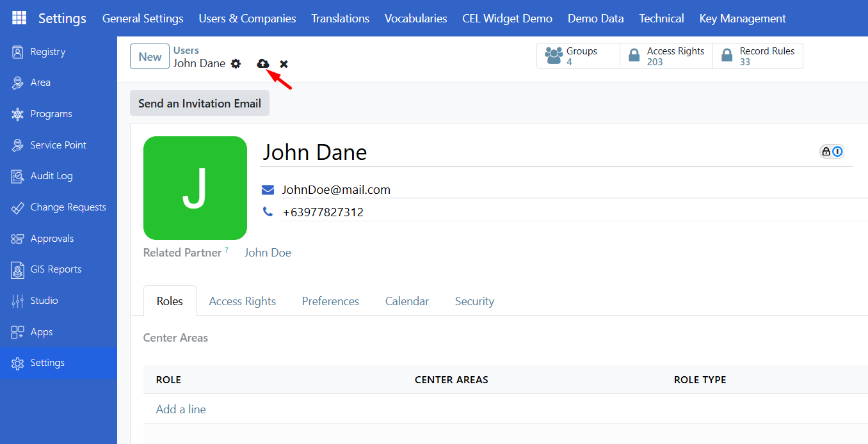Select GIS Reports from the sidebar
The image size is (868, 444).
[x=56, y=269]
